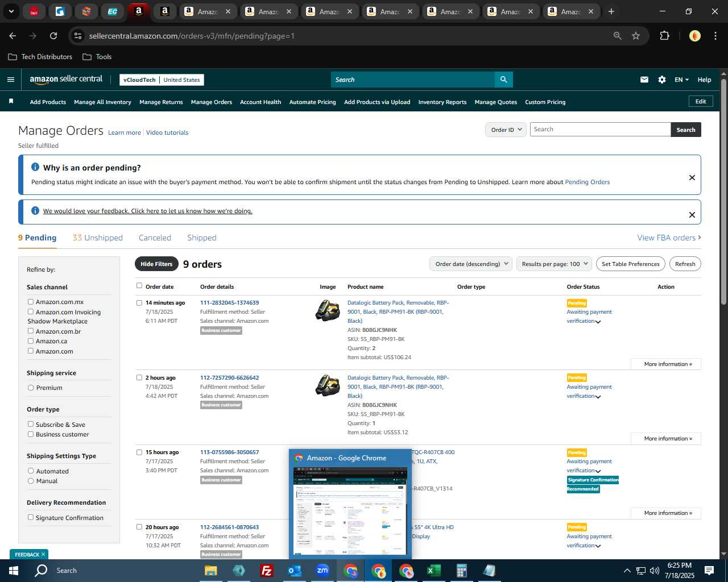Open the Seller Central hamburger menu
The width and height of the screenshot is (728, 582).
pyautogui.click(x=10, y=80)
